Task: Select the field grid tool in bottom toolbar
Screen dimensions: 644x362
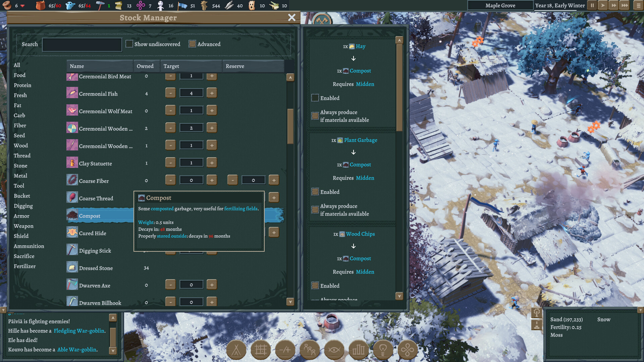Action: [x=261, y=350]
